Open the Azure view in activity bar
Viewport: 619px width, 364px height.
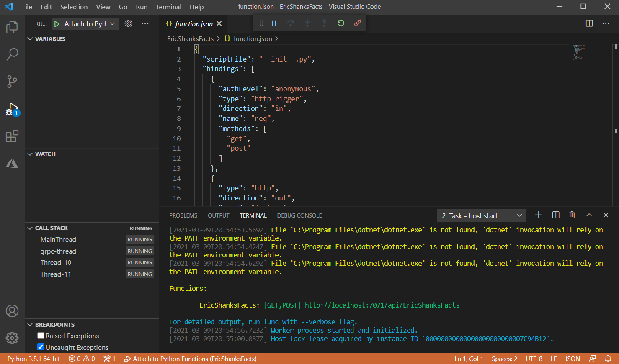[12, 164]
